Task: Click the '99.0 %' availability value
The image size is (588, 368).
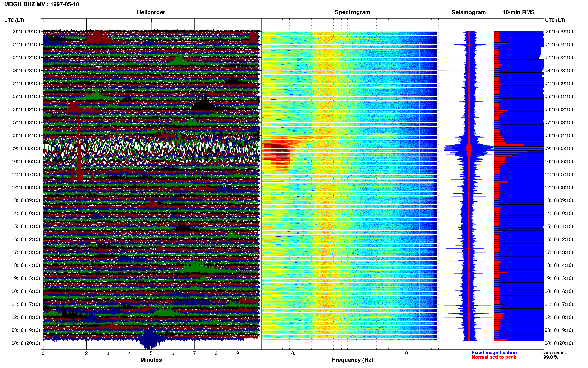Action: pyautogui.click(x=551, y=357)
